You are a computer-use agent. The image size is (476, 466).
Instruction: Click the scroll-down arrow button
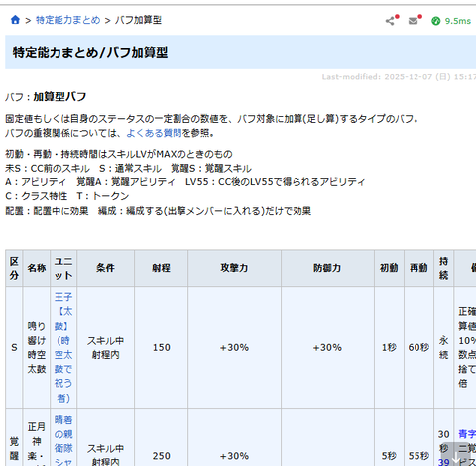455,456
